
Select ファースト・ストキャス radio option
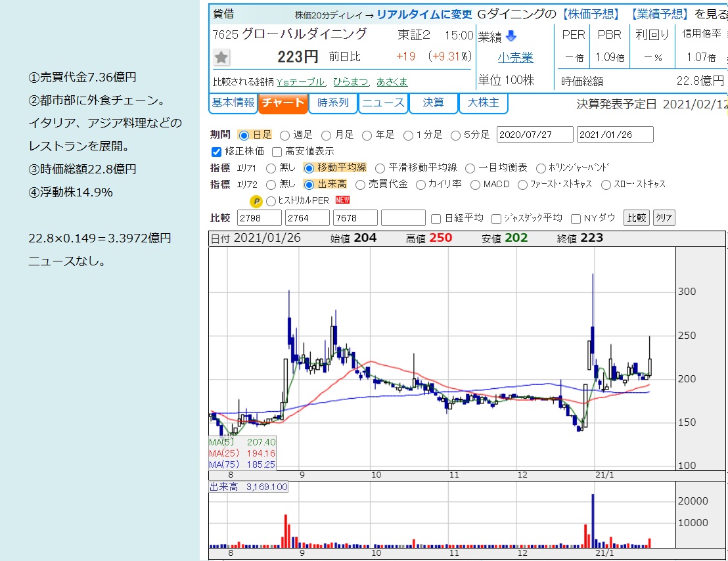(522, 185)
